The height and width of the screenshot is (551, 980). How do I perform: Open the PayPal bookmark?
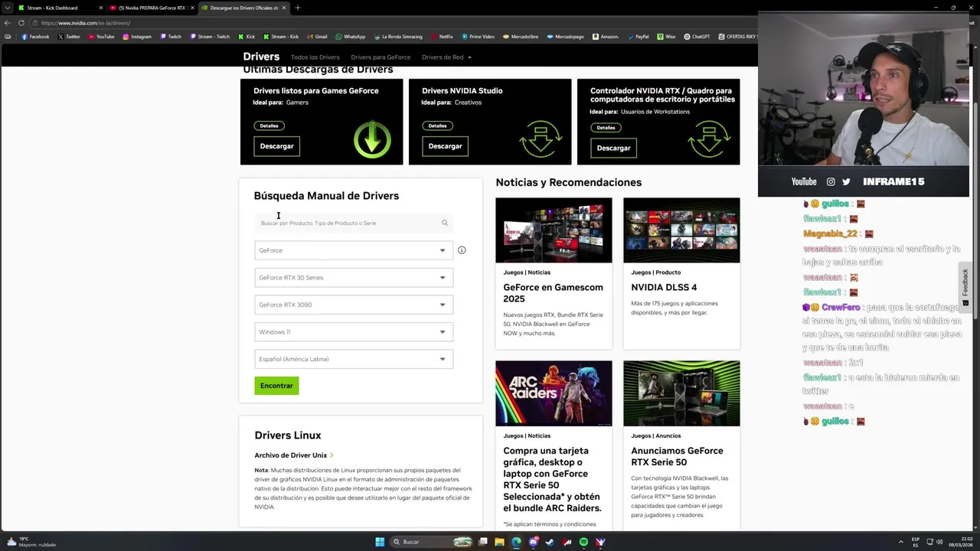(638, 37)
